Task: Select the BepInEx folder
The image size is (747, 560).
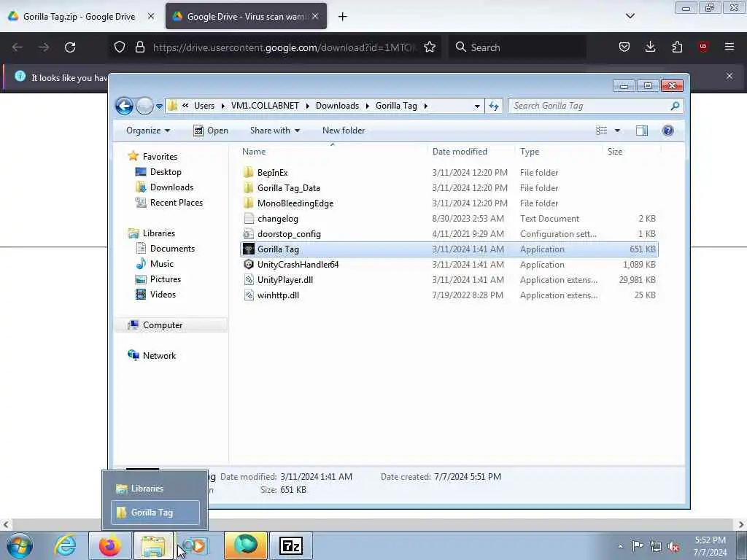Action: (449, 172)
